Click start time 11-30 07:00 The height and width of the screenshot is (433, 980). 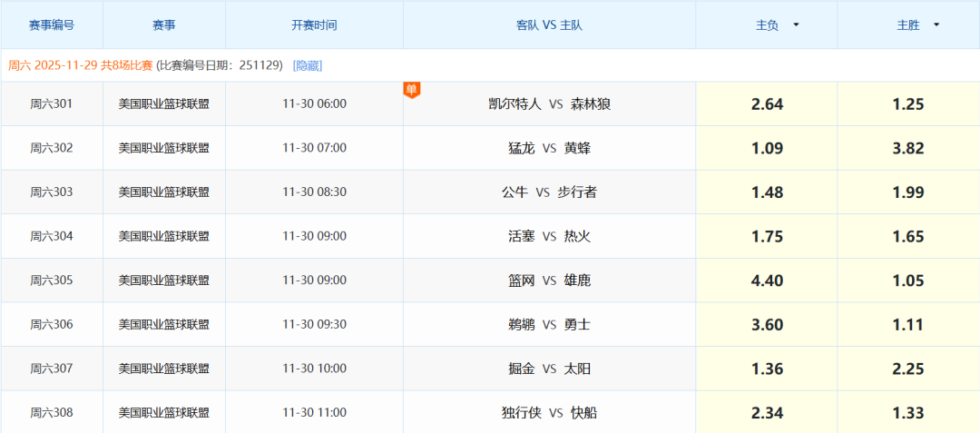point(314,148)
